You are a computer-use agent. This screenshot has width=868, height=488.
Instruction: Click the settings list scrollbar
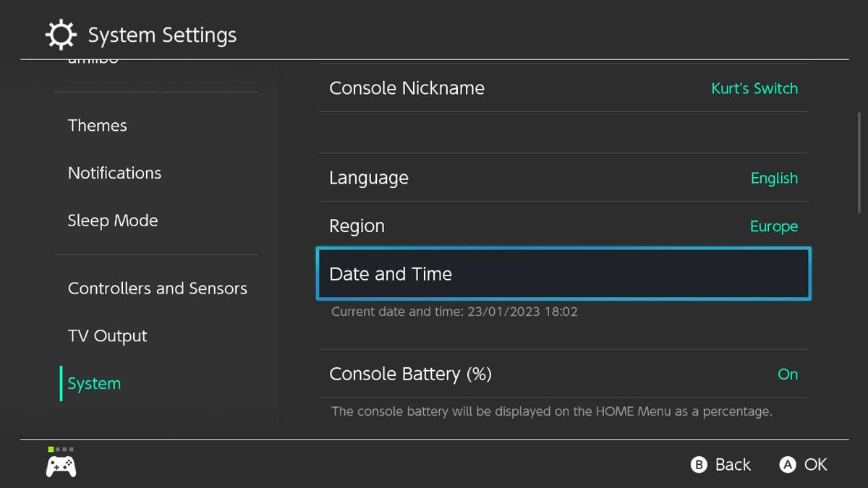pos(859,163)
